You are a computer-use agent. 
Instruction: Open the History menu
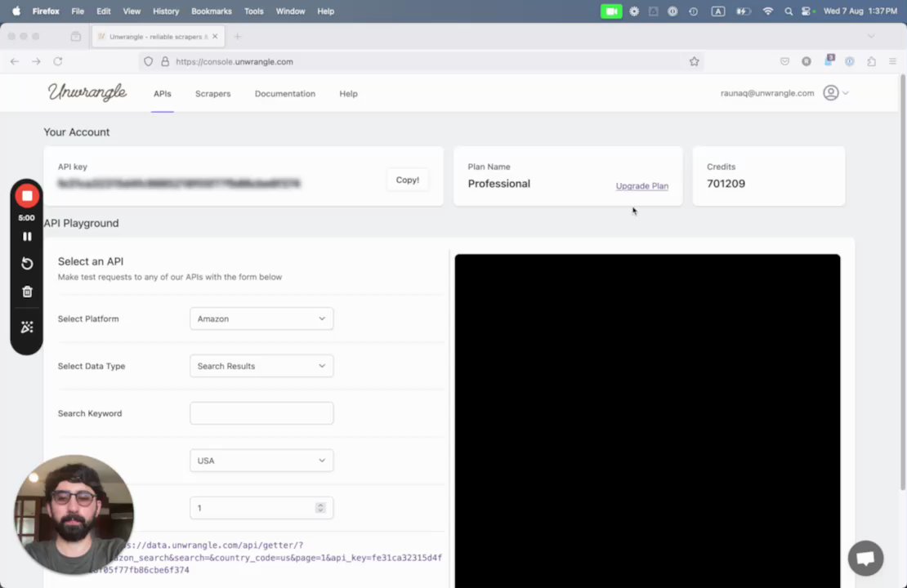coord(165,11)
